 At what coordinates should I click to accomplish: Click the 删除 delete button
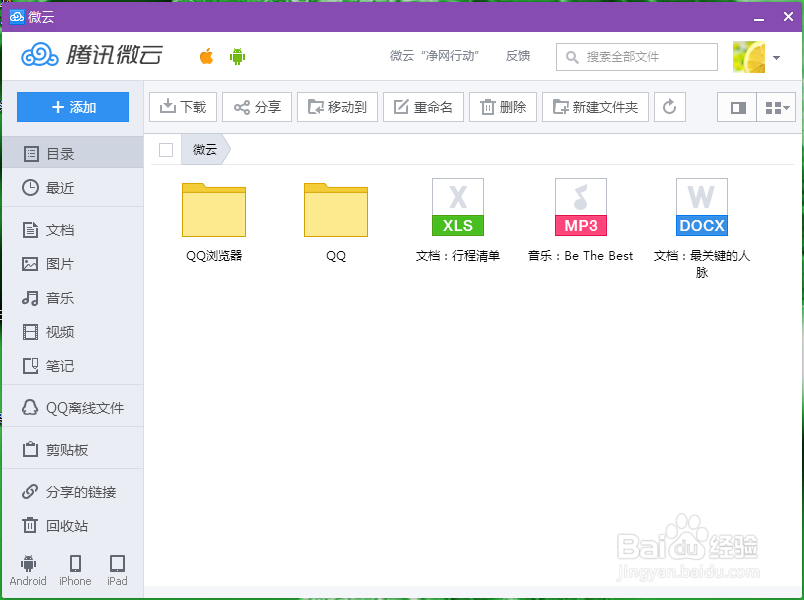(x=502, y=107)
